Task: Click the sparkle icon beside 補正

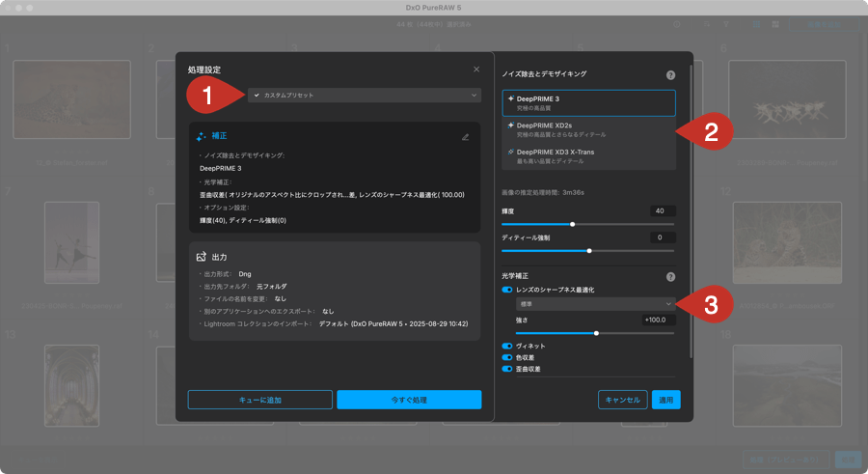Action: click(x=201, y=136)
